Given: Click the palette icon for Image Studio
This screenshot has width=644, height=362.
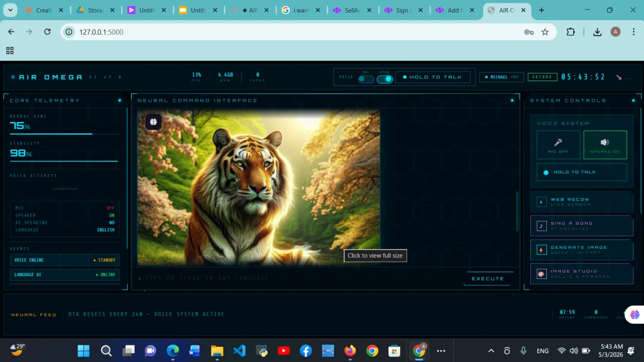Looking at the screenshot, I should click(541, 274).
